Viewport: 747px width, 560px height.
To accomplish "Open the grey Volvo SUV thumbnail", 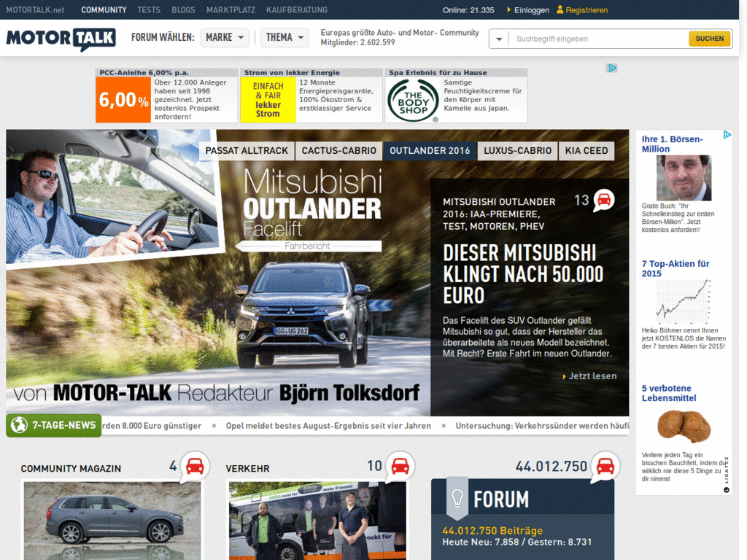I will [x=112, y=521].
